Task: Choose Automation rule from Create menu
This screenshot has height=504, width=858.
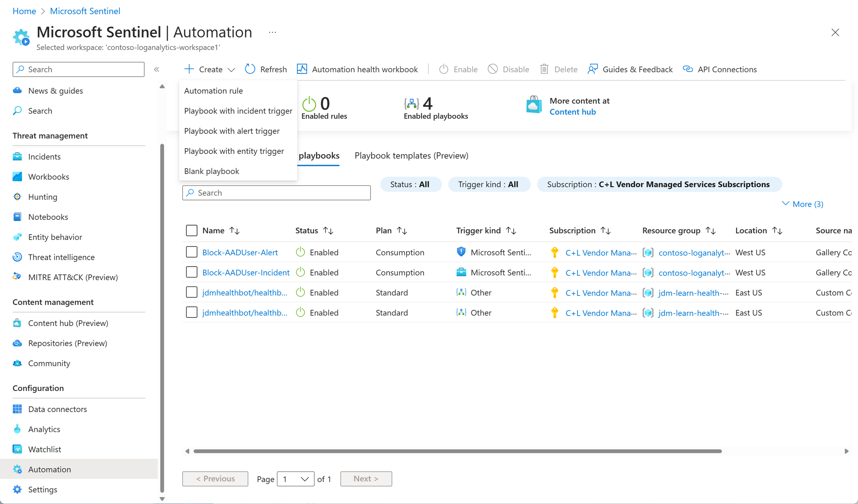Action: point(238,91)
